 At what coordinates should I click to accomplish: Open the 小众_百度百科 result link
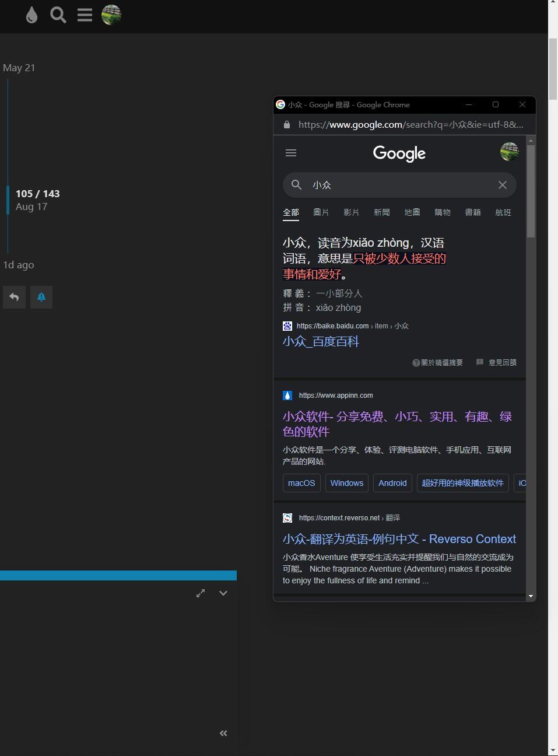321,342
